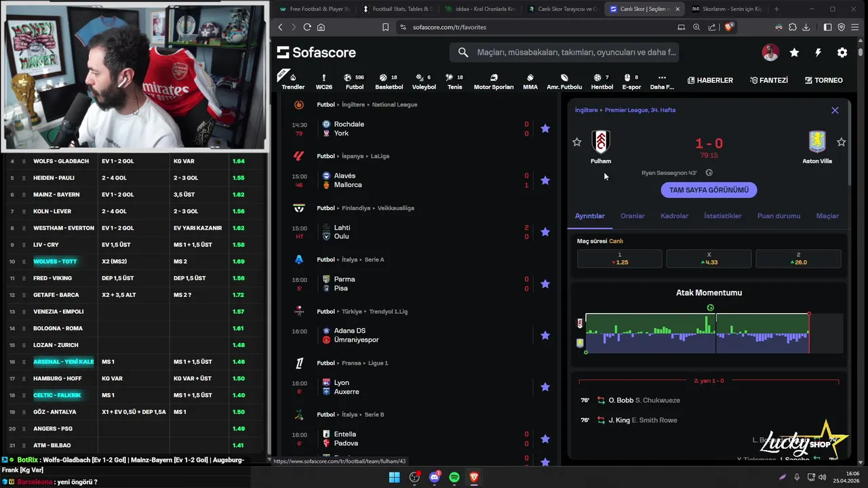Screen dimensions: 868x488
Task: Click the match search field
Action: tap(564, 52)
